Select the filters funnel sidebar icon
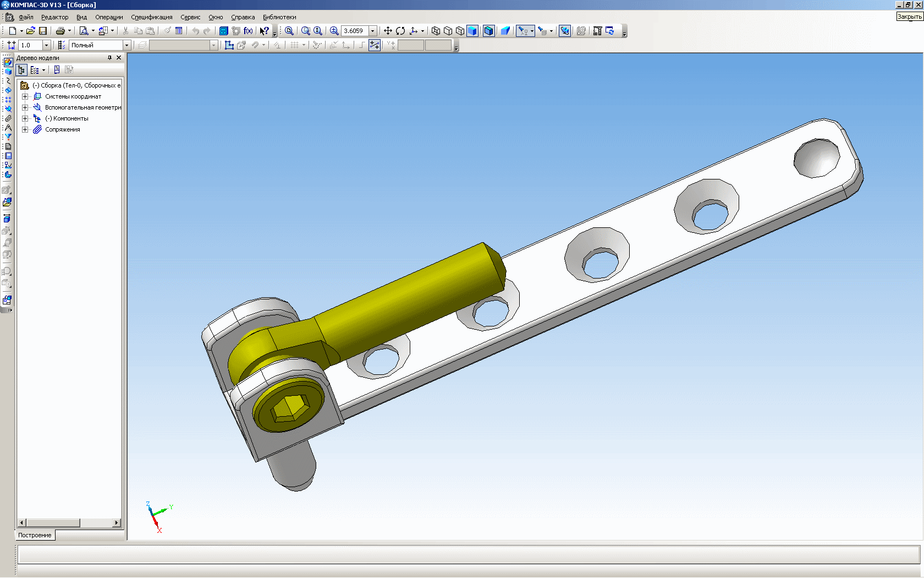924x578 pixels. tap(8, 137)
